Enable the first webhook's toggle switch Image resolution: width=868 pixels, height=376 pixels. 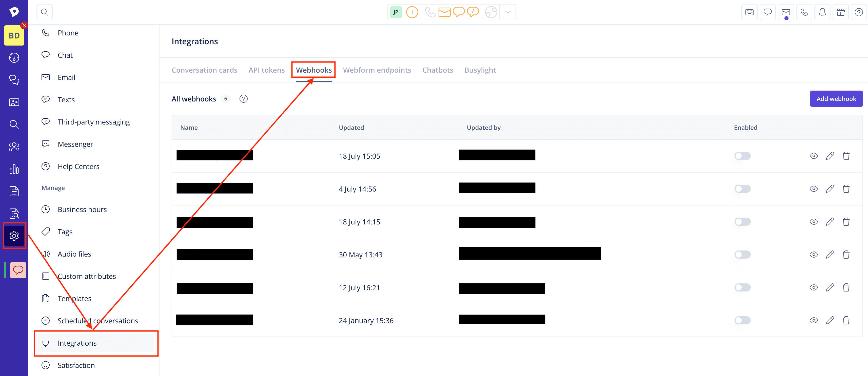[x=742, y=156]
